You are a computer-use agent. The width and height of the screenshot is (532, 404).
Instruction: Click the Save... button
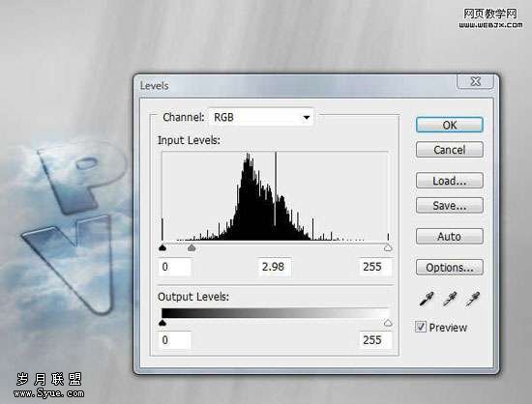tap(450, 206)
